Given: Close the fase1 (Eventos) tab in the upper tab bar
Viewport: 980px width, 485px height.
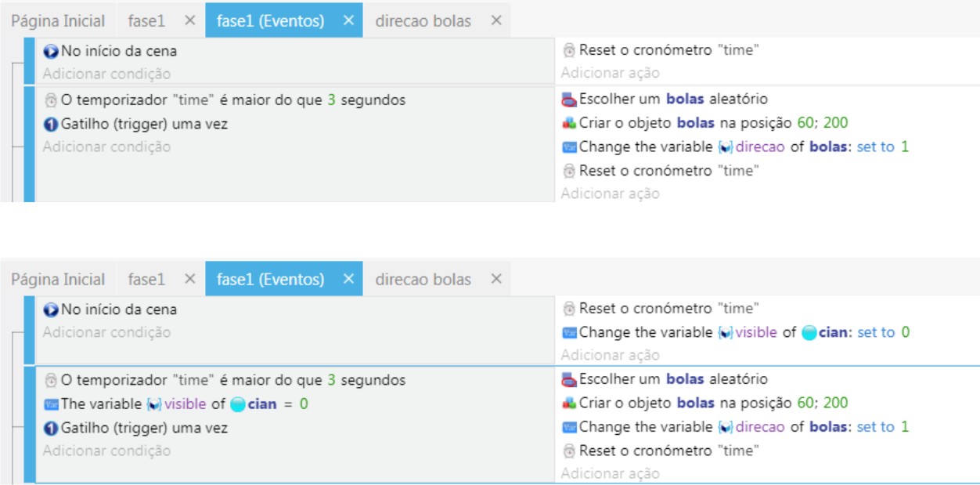Looking at the screenshot, I should (x=348, y=20).
